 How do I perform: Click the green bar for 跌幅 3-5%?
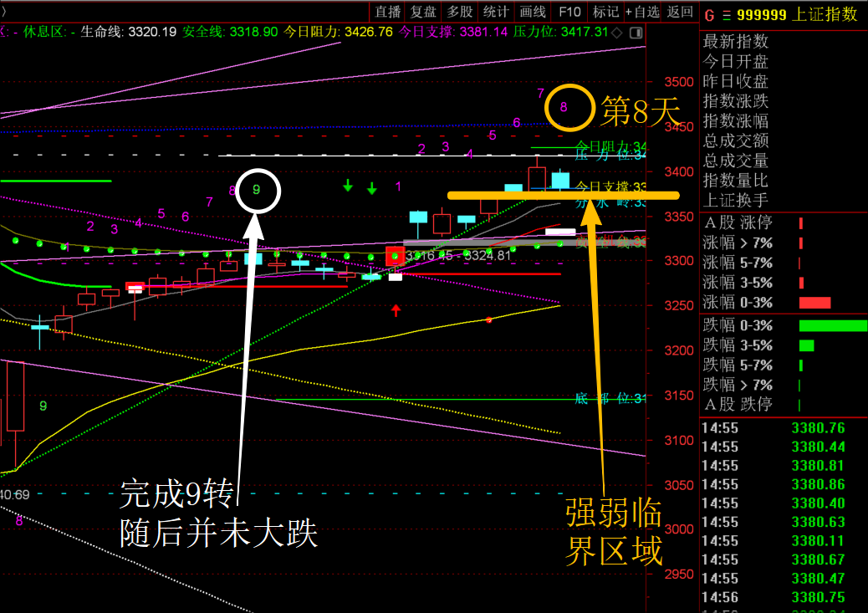point(807,345)
